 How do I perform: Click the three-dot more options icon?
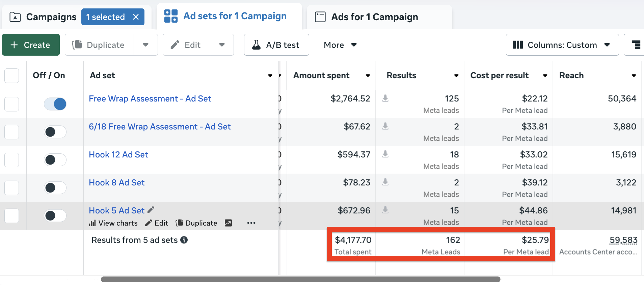251,223
